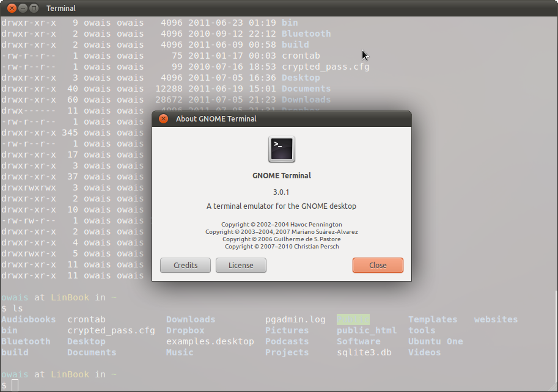This screenshot has width=558, height=392.
Task: Click the '$ ls' command line
Action: click(x=12, y=308)
